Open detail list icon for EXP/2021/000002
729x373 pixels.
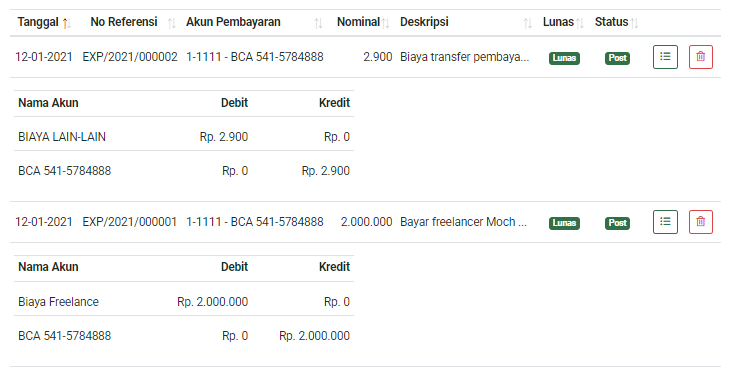665,57
